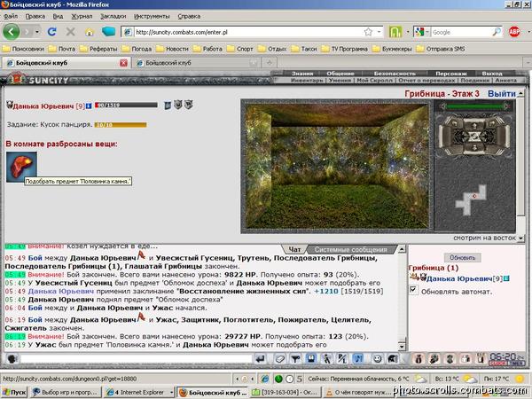Image resolution: width=532 pixels, height=399 pixels.
Task: Clear chat with the eraser icon
Action: (279, 358)
